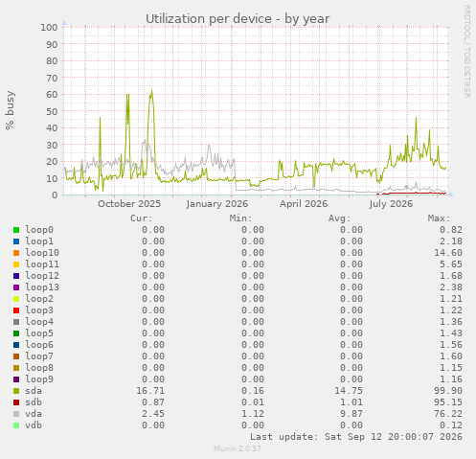Click vdb max value 0.12
Screen dimensions: 476x459
[x=451, y=425]
